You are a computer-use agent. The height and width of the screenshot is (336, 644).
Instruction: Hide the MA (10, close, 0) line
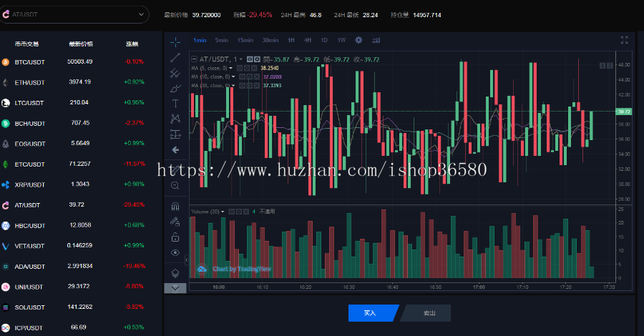click(x=242, y=76)
